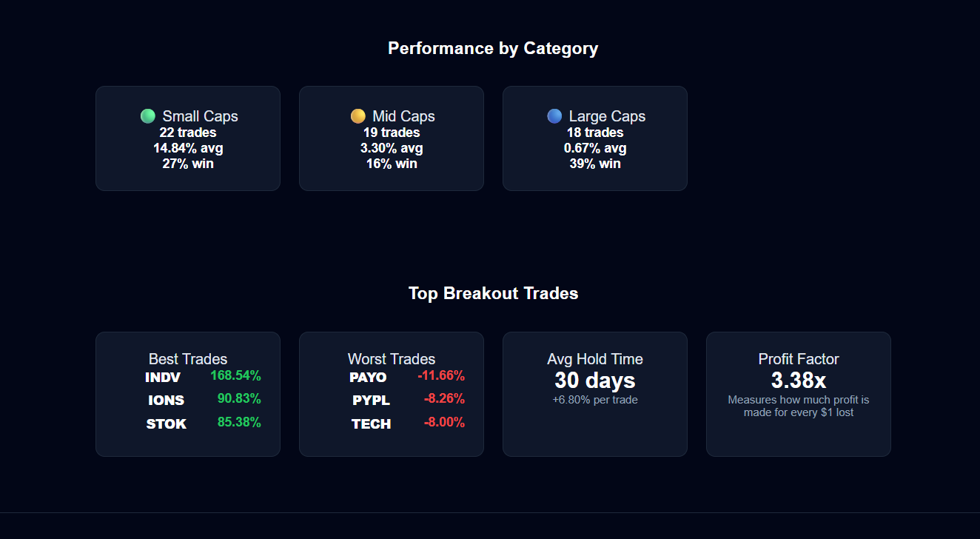Screen dimensions: 980x539
Task: Click the INDV ticker in Best Trades
Action: pos(163,378)
